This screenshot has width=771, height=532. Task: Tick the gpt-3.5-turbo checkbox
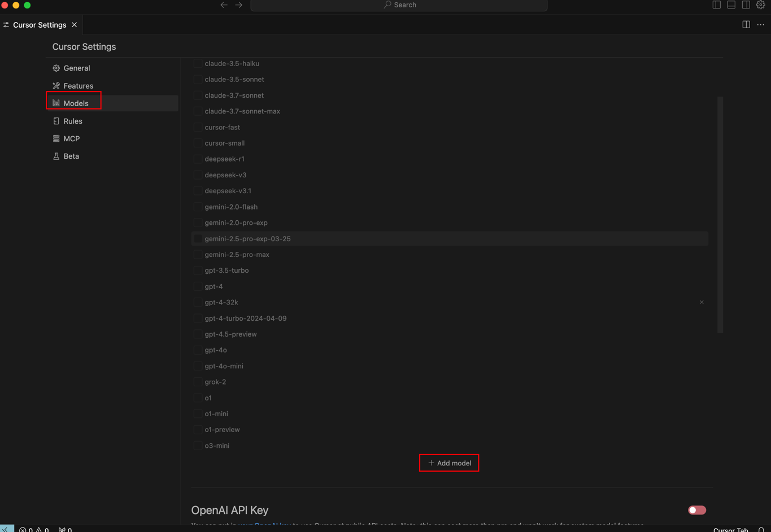(198, 271)
